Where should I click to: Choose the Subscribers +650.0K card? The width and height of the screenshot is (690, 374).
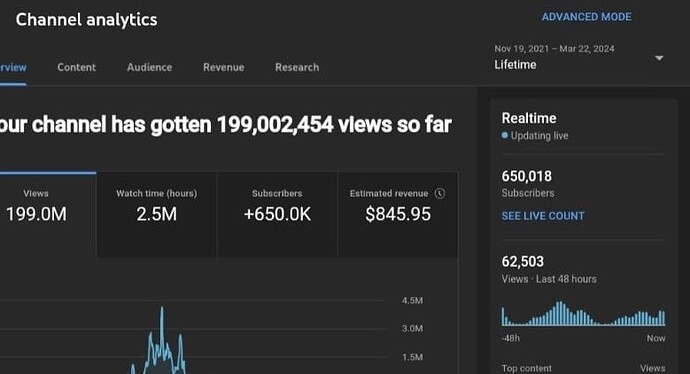click(277, 214)
